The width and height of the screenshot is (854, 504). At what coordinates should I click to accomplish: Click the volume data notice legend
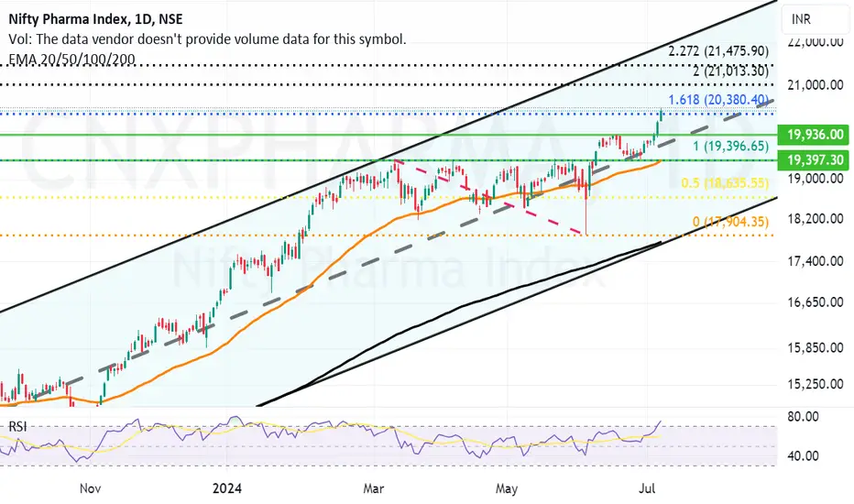(x=207, y=39)
